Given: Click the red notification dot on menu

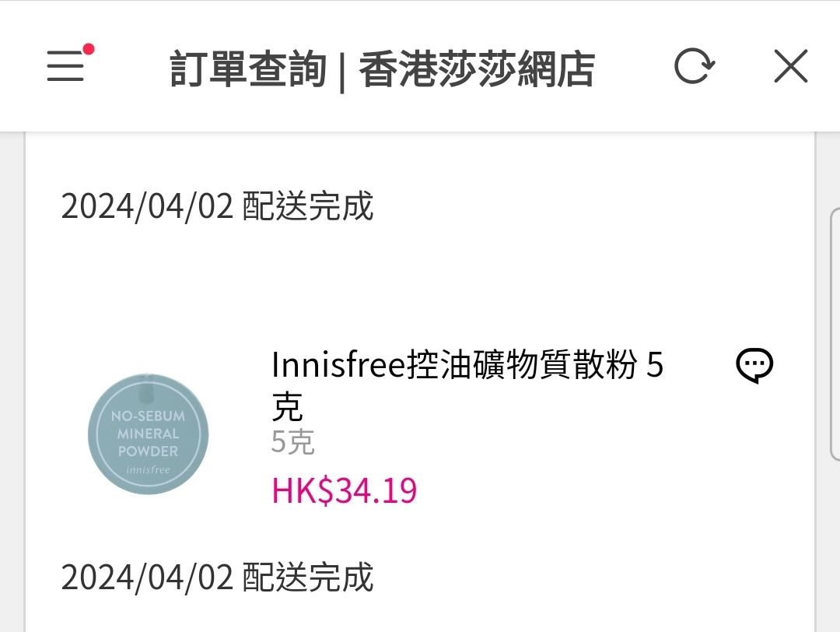Looking at the screenshot, I should (x=89, y=50).
